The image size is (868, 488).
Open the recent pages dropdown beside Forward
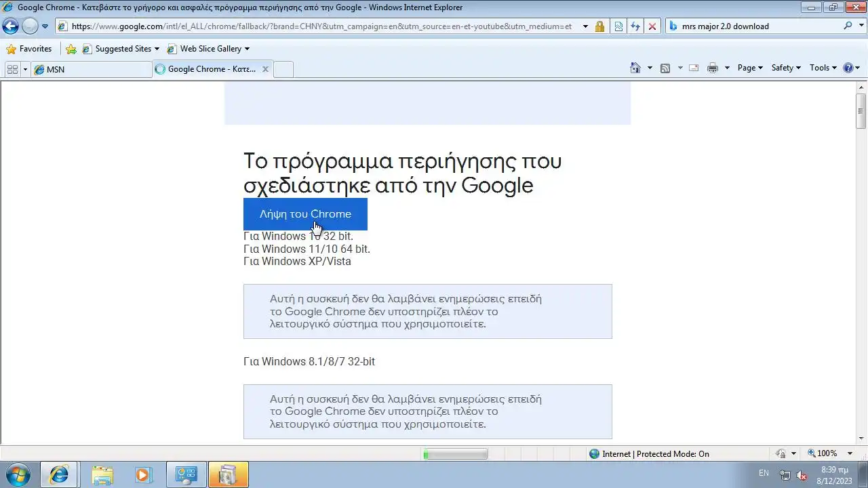click(45, 26)
